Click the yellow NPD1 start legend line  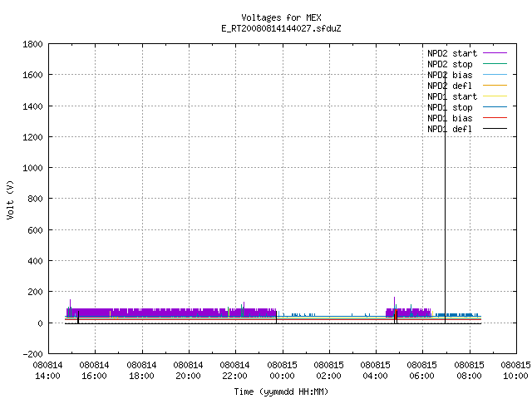click(495, 96)
